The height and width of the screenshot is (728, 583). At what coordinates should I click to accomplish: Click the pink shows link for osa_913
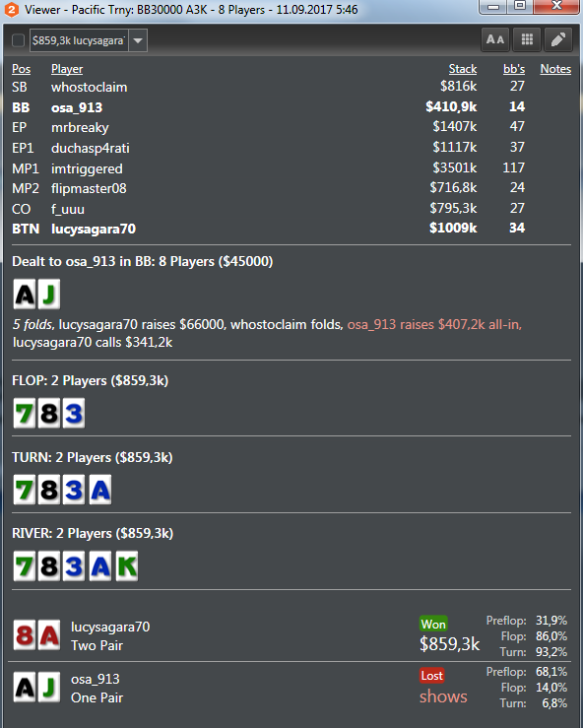pos(443,695)
